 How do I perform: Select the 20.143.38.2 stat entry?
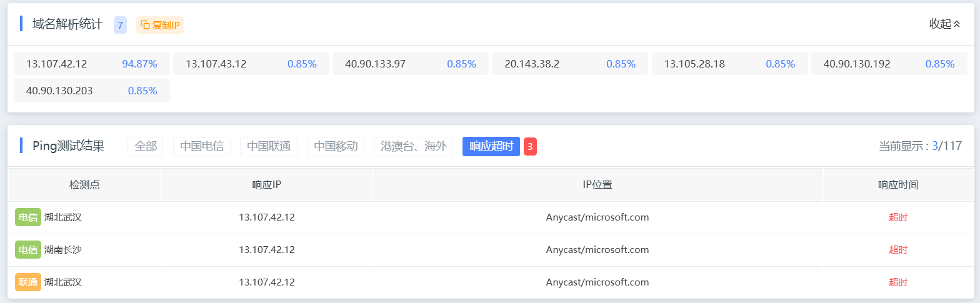[x=569, y=64]
